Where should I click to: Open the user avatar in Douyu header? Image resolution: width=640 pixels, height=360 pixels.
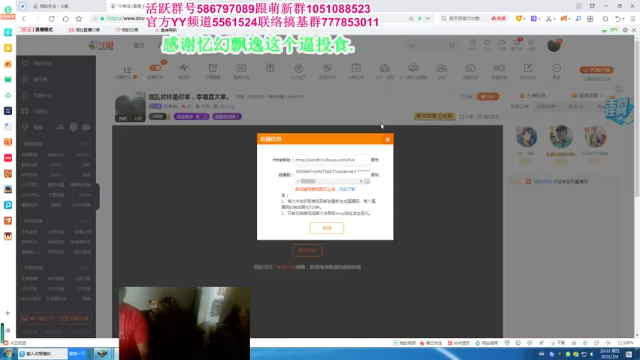(554, 45)
